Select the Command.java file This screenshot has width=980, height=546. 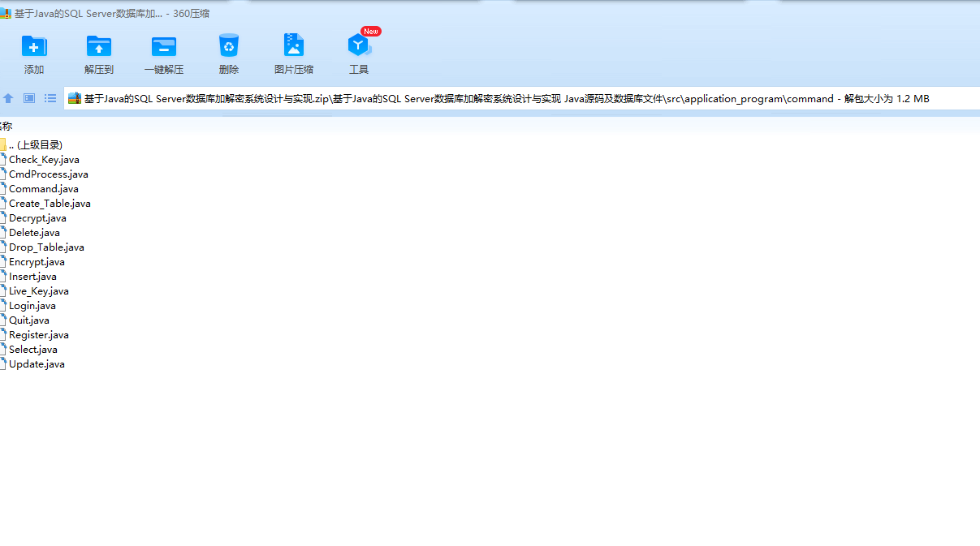click(44, 189)
